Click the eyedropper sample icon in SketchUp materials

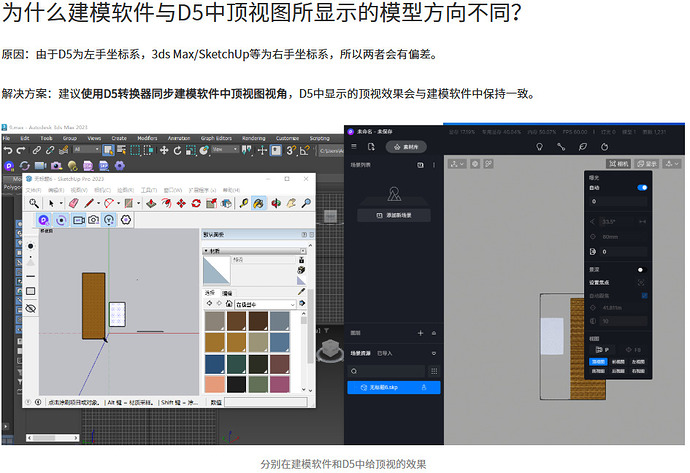tap(301, 291)
